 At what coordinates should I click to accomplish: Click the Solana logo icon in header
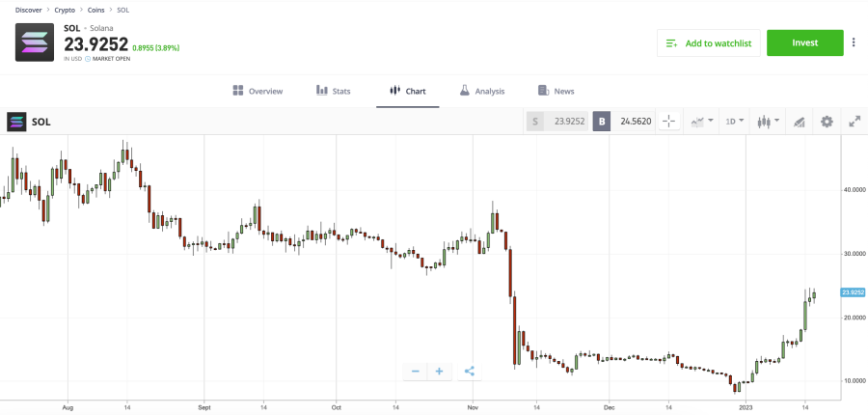[x=35, y=42]
